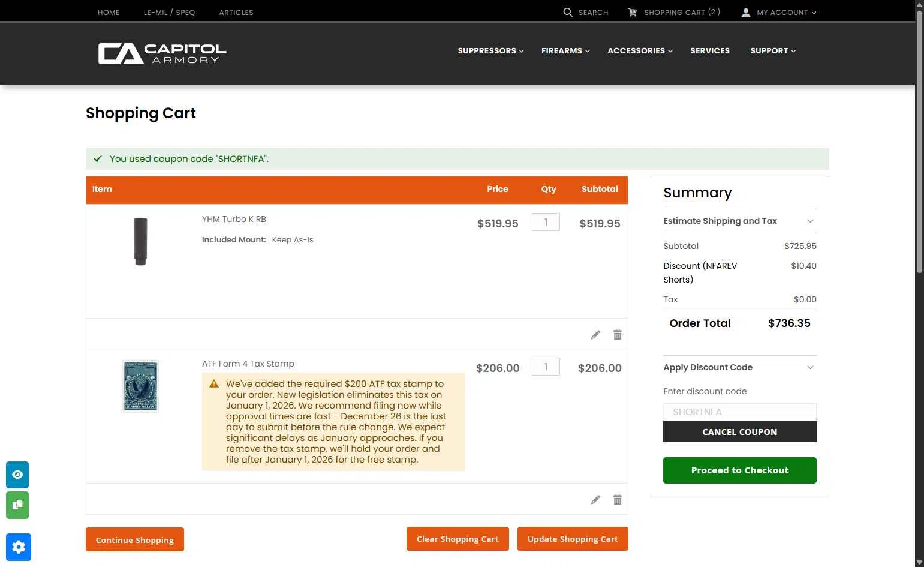Screen dimensions: 924x567
Task: Click the quantity field for ATF Tax Stamp
Action: pyautogui.click(x=546, y=367)
